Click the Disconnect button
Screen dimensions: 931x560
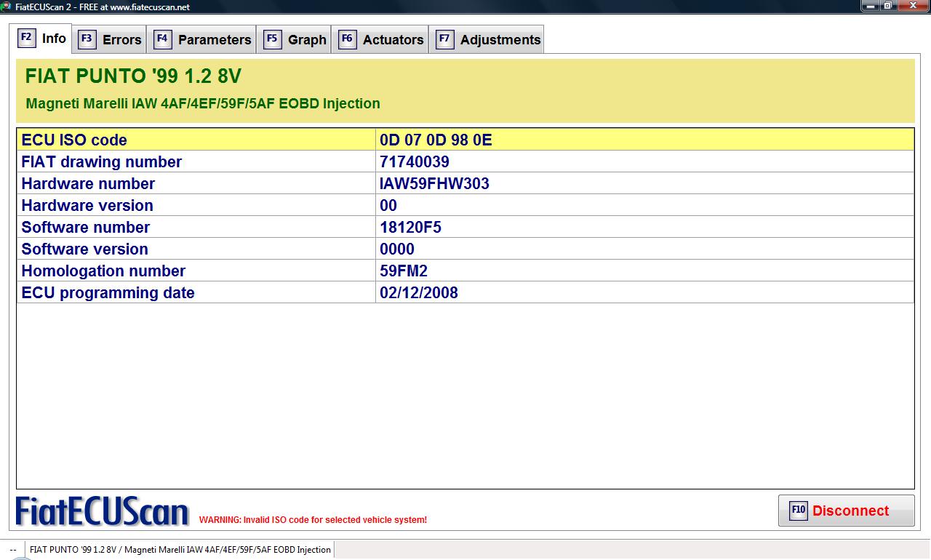pos(846,510)
